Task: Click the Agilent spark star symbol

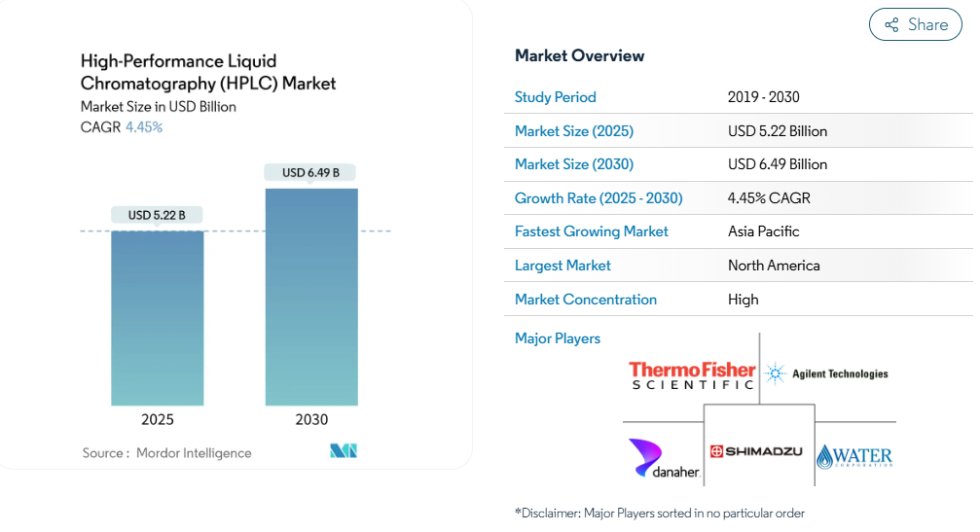Action: [776, 373]
